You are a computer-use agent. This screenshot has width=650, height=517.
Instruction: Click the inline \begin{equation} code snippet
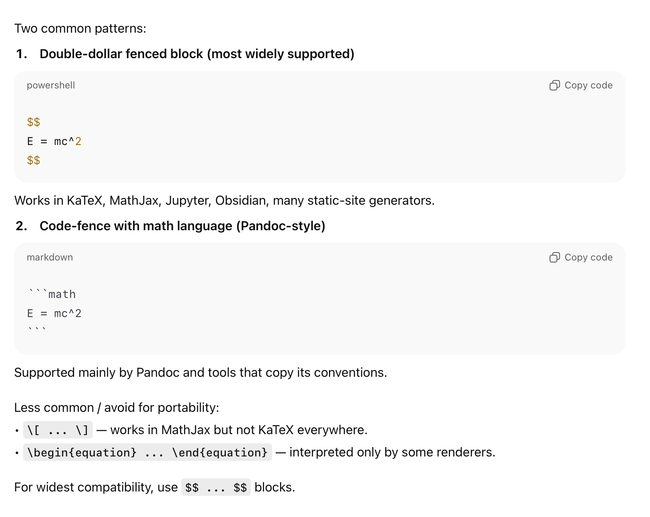coord(147,452)
